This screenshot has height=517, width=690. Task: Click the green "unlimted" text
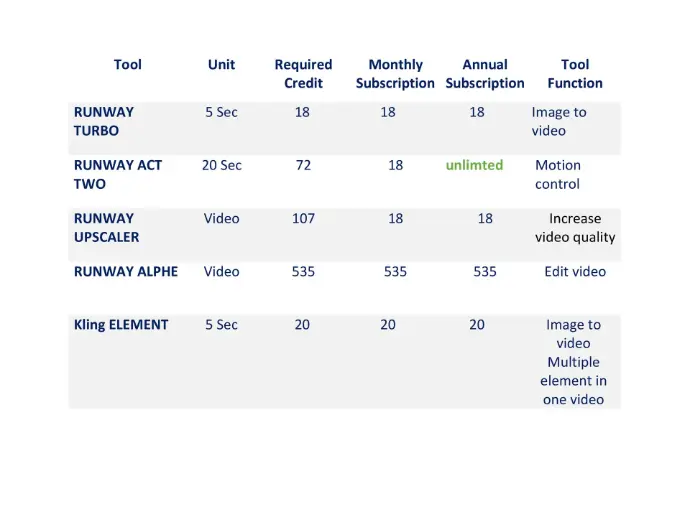(474, 165)
